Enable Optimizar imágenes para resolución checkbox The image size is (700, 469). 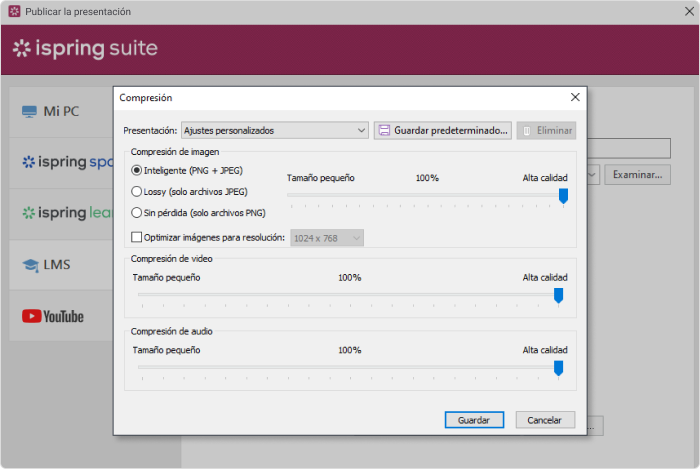pyautogui.click(x=137, y=237)
